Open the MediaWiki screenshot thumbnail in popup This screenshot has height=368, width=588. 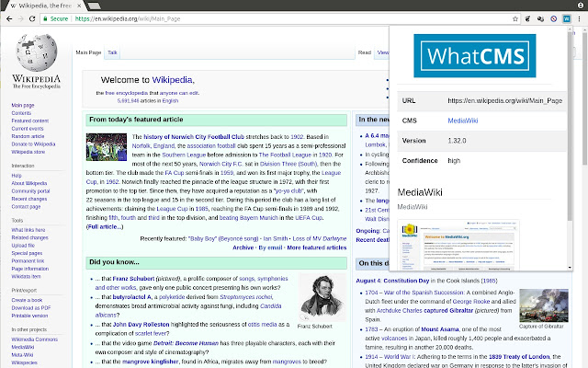coord(458,245)
